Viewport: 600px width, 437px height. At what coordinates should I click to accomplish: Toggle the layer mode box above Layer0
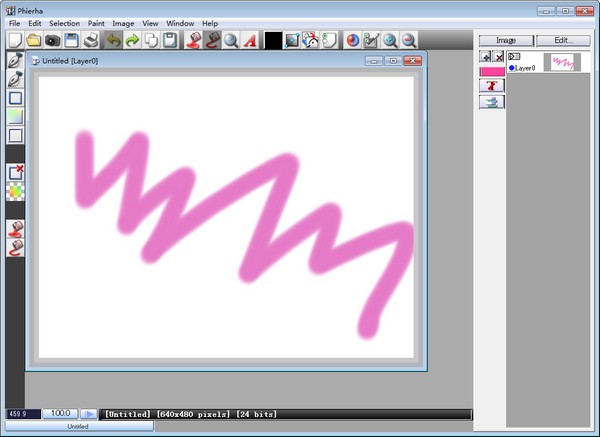(x=514, y=57)
